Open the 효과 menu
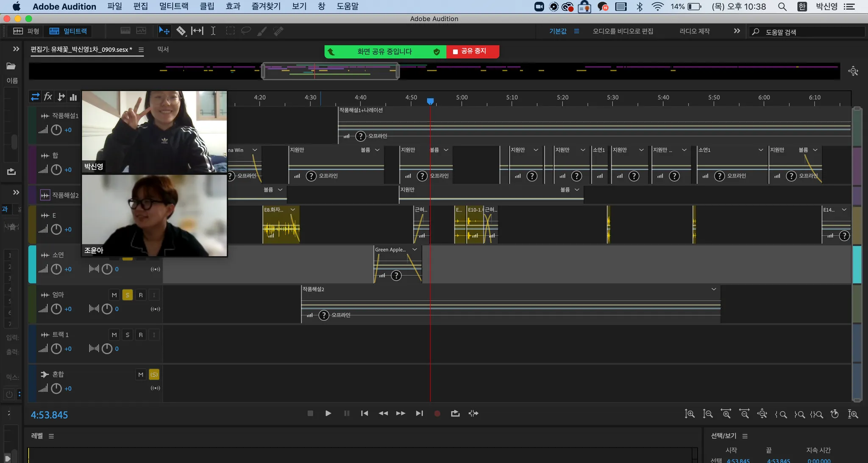The height and width of the screenshot is (463, 868). pos(233,6)
